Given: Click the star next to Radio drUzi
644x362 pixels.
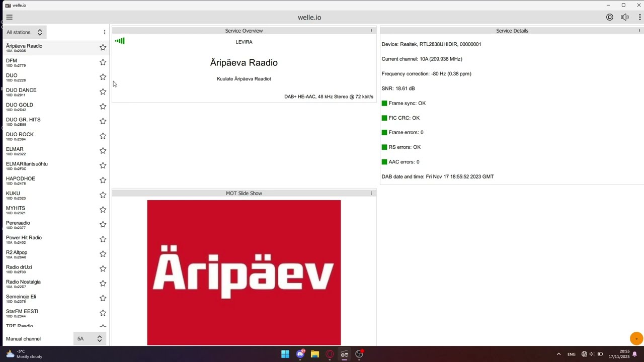Looking at the screenshot, I should point(103,268).
